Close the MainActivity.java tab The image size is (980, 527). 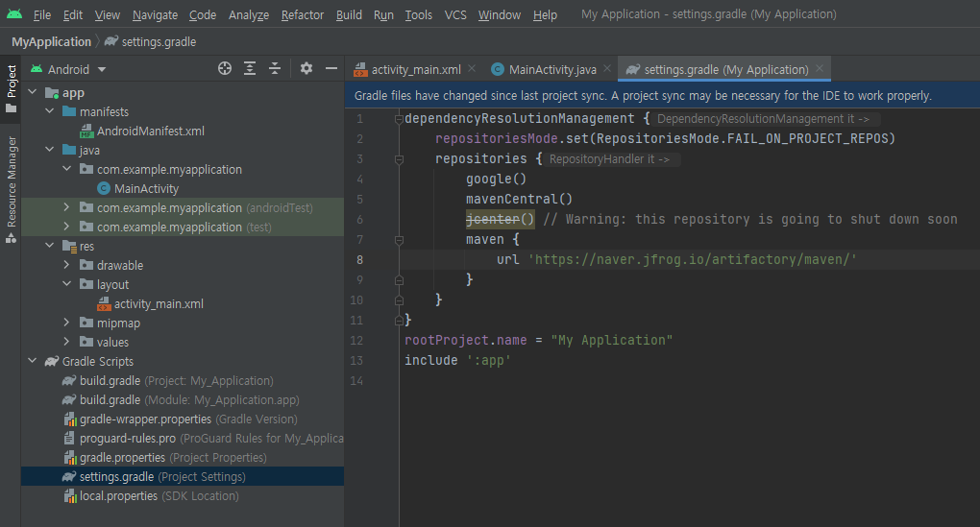pyautogui.click(x=607, y=69)
